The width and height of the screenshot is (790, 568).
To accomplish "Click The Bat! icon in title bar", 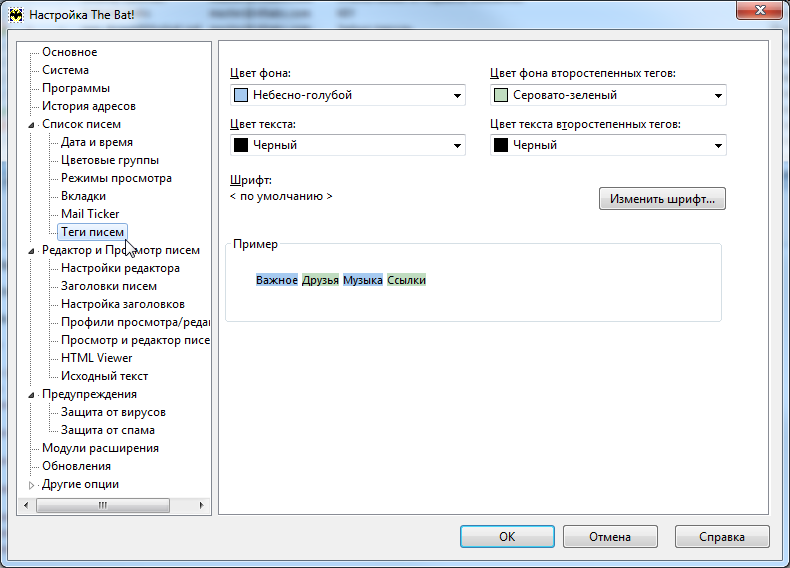I will [16, 15].
